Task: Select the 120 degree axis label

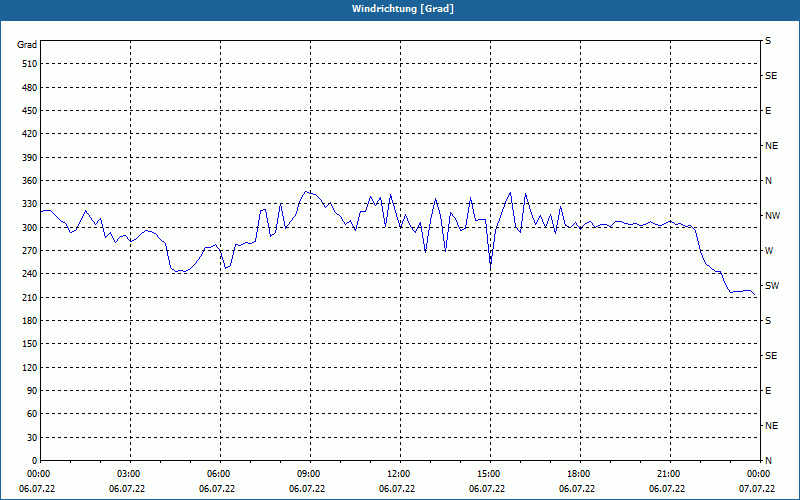Action: [x=30, y=367]
